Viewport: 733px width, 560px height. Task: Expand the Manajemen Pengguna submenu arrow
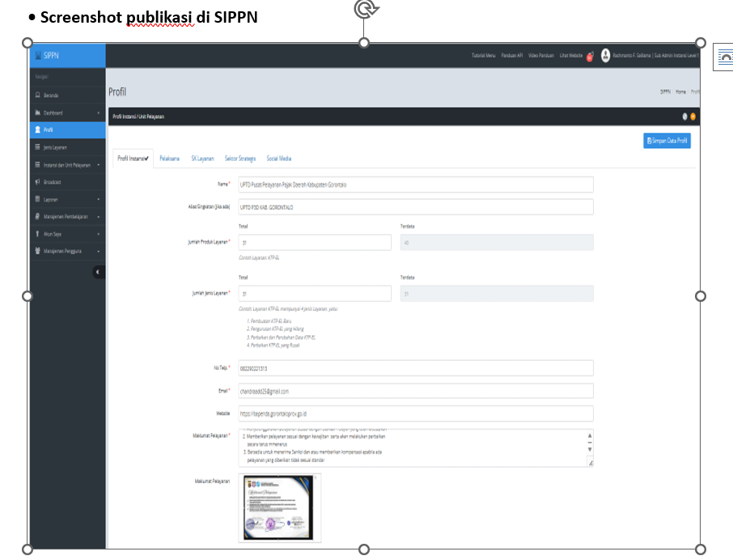[x=98, y=251]
